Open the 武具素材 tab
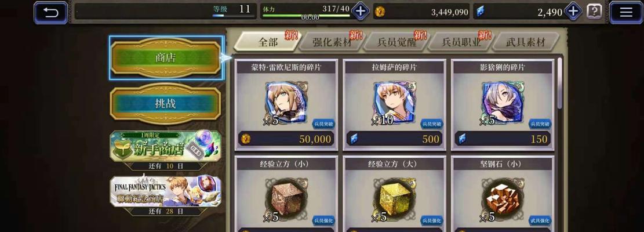This screenshot has height=232, width=644. [526, 42]
